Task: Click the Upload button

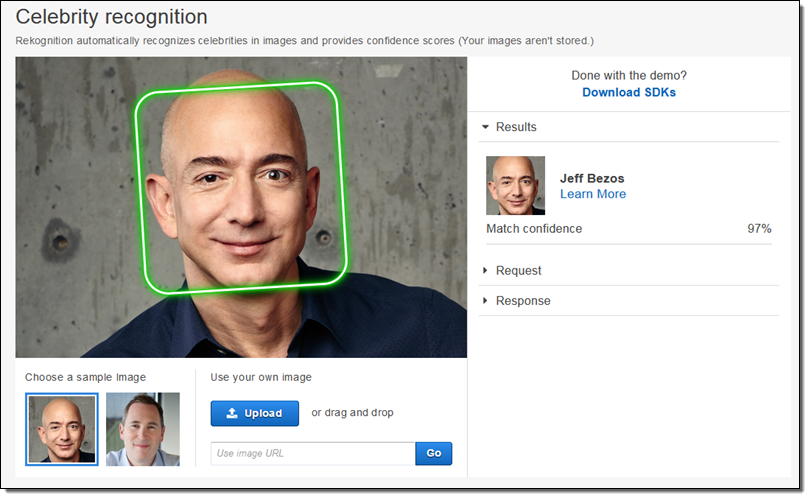Action: (x=254, y=413)
